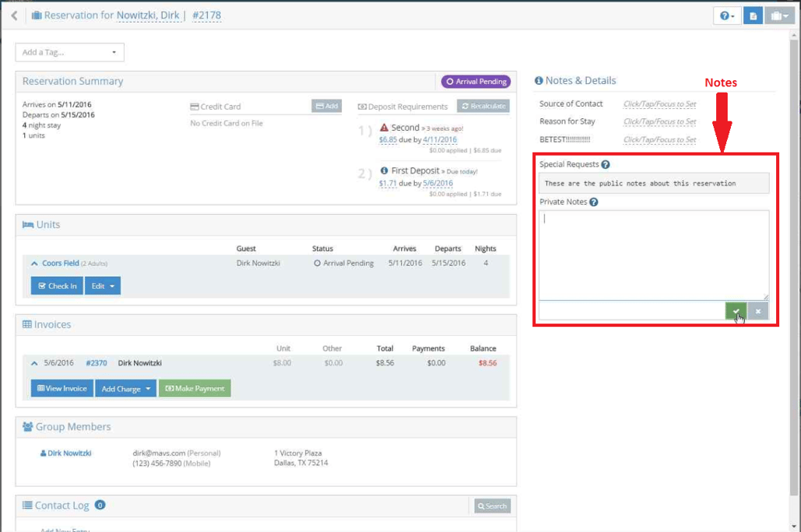This screenshot has height=532, width=801.
Task: Click the Private Notes help icon
Action: (594, 202)
